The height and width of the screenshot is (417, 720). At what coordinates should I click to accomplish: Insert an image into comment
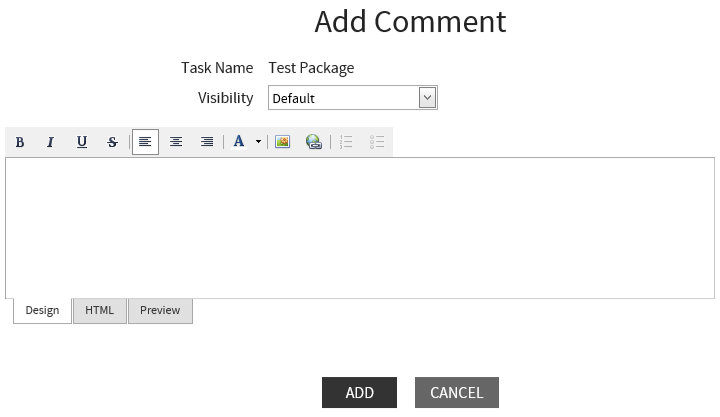(x=283, y=142)
